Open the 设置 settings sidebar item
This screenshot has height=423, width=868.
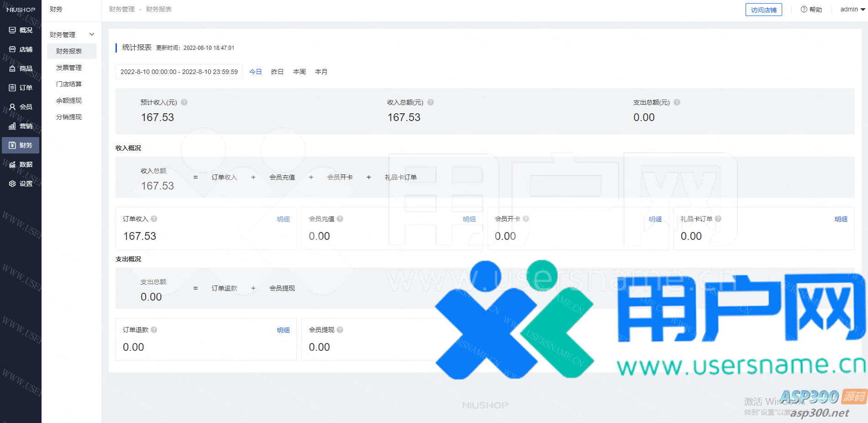click(x=21, y=184)
